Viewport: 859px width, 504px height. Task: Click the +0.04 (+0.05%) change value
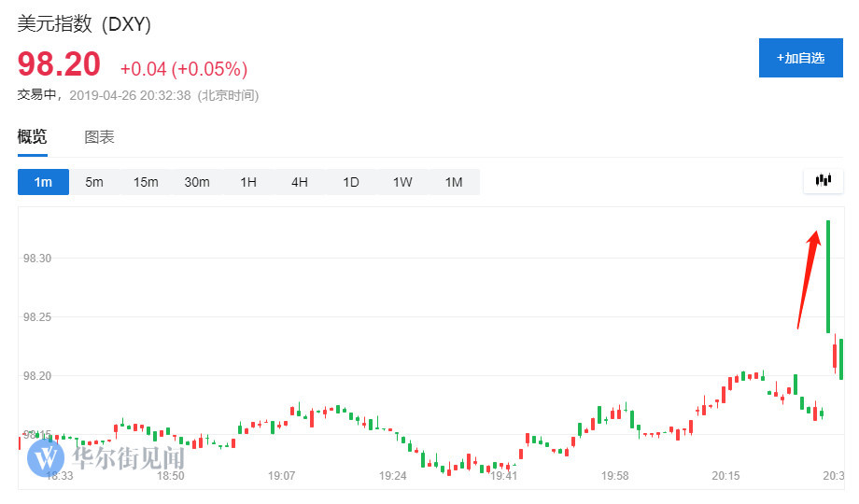pos(184,69)
